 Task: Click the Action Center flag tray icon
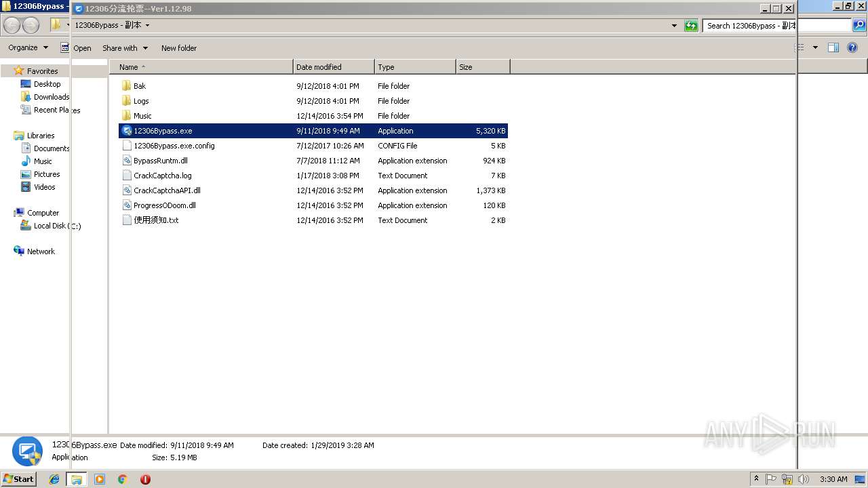pos(771,479)
